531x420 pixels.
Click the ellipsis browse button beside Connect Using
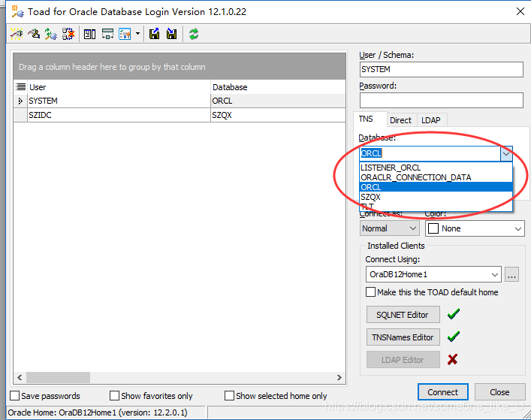click(511, 274)
